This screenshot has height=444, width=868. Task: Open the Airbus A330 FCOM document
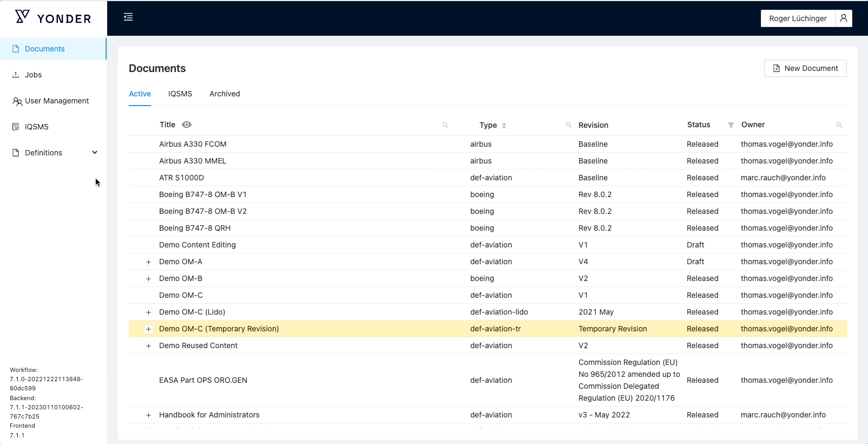(x=193, y=144)
